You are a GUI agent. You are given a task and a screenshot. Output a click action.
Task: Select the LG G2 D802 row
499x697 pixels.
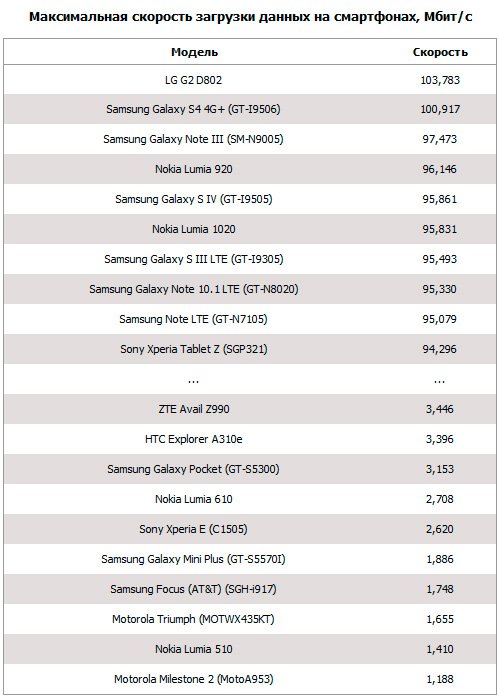coord(250,80)
